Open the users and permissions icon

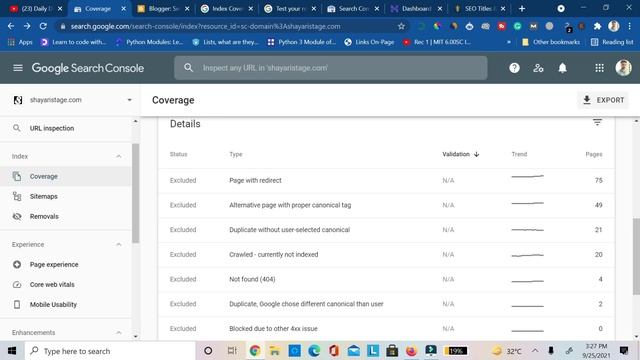(538, 68)
